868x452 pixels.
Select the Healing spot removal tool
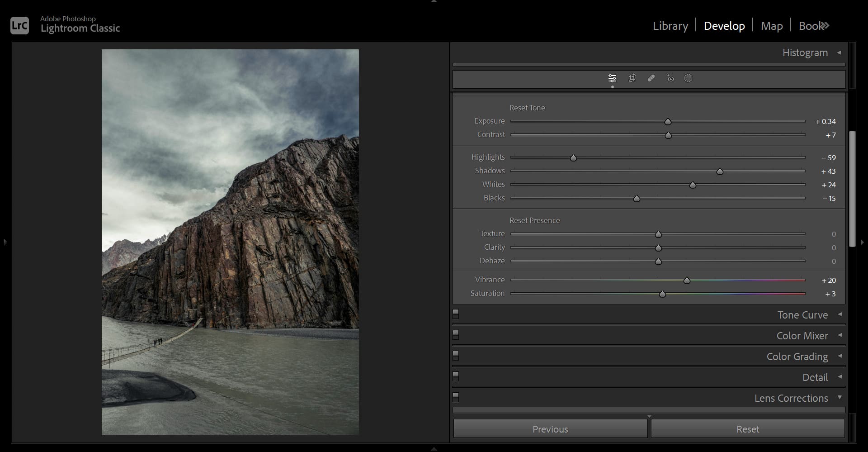pos(651,78)
